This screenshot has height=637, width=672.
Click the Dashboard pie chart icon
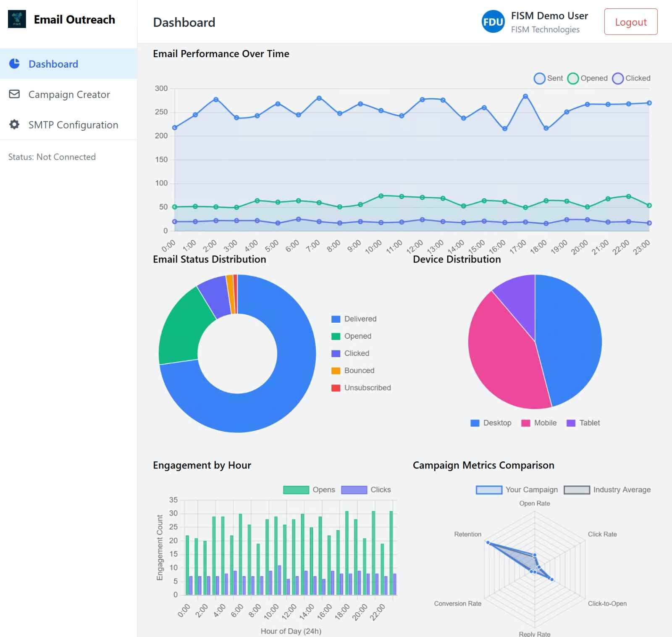coord(14,64)
